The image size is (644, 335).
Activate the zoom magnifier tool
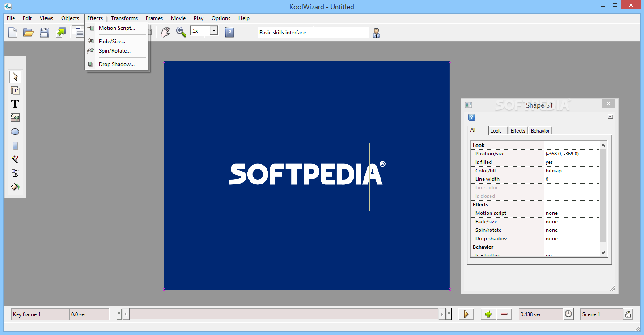[x=181, y=32]
